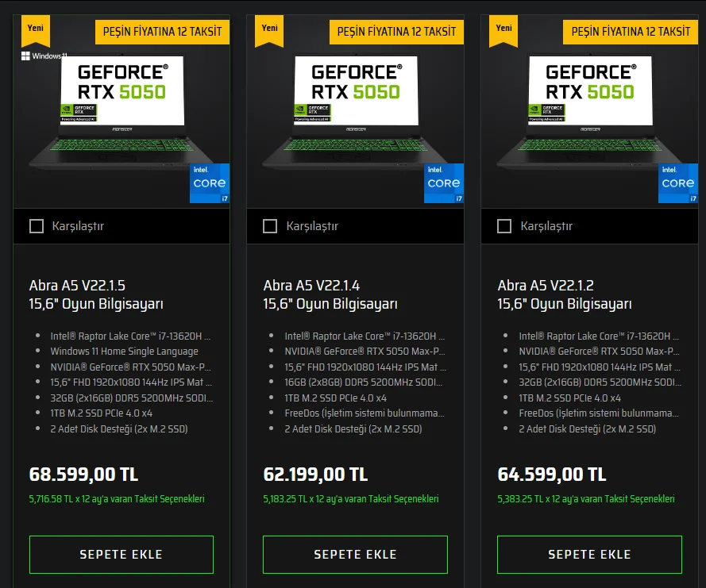The height and width of the screenshot is (588, 706).
Task: Click 2 Adet Disk Desteği on V22.1.5 card
Action: [x=119, y=429]
